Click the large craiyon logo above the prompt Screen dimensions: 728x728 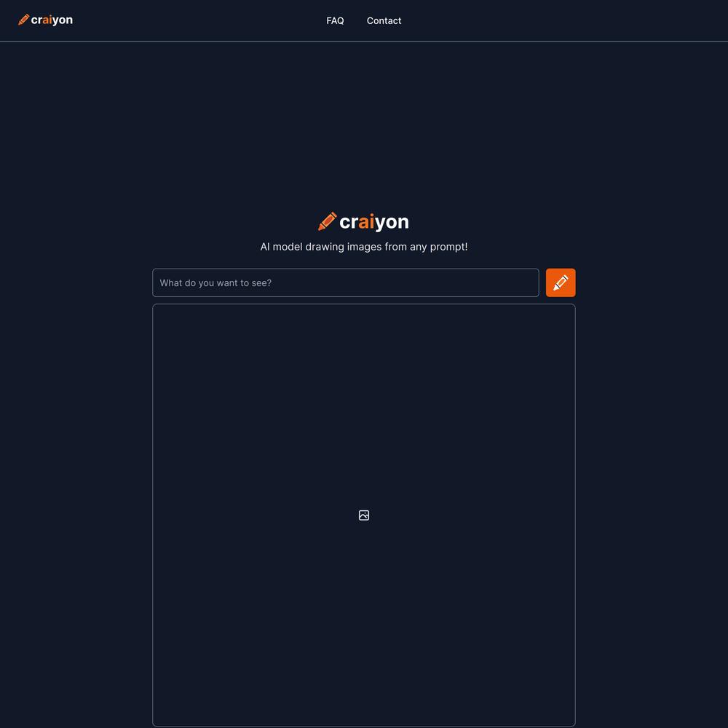click(363, 221)
